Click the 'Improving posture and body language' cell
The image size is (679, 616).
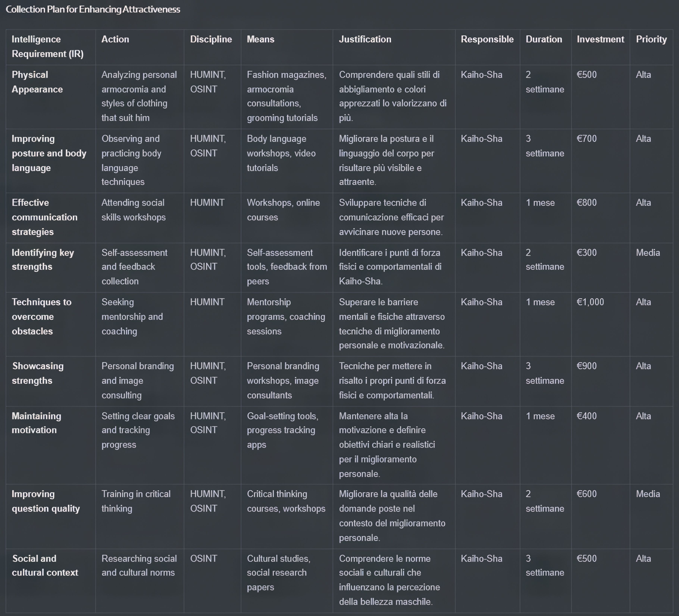pos(49,153)
